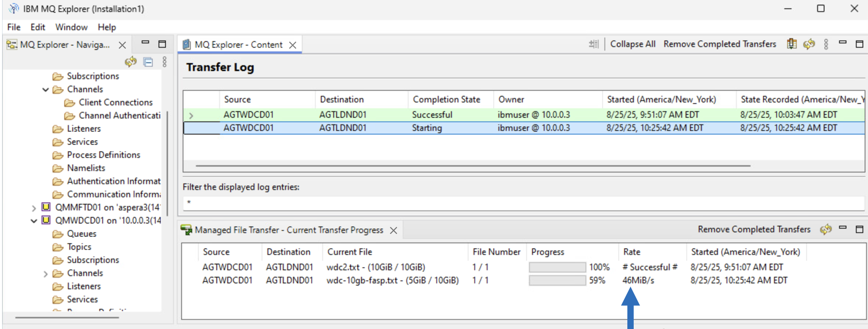Focus the log entries filter field
The width and height of the screenshot is (868, 329).
pos(524,202)
